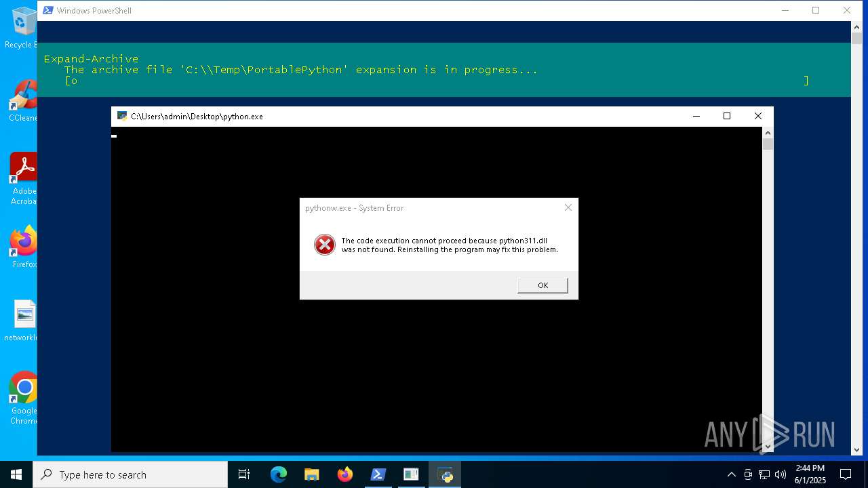
Task: Click the taskbar search box
Action: point(130,474)
